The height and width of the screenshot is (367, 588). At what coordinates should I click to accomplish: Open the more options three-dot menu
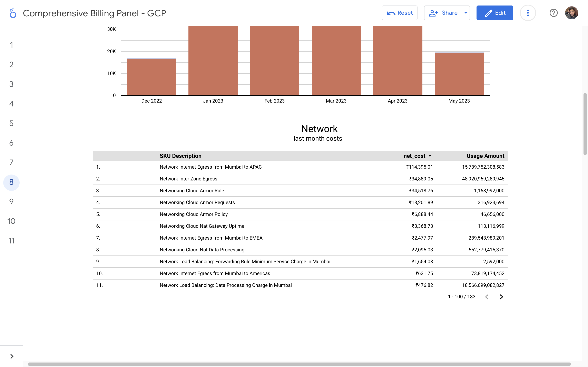tap(528, 13)
